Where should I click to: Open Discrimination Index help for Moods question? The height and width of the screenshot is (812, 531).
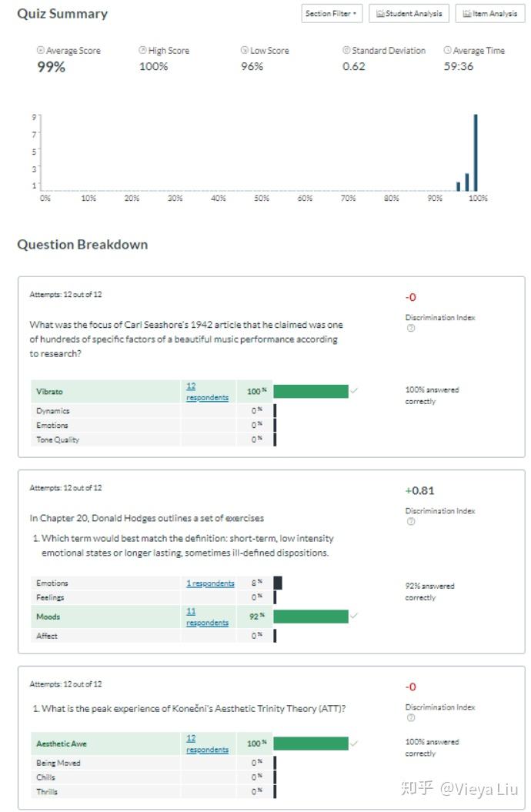pos(411,522)
